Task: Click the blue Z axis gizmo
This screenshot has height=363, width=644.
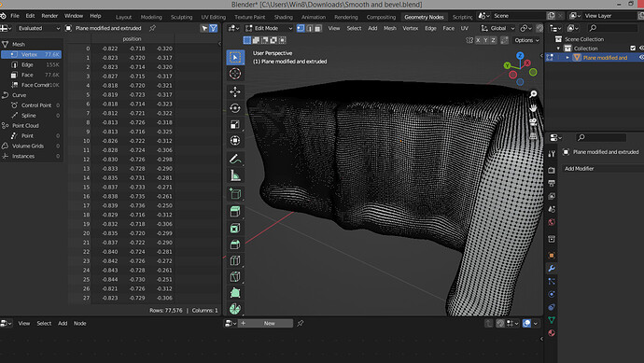Action: pyautogui.click(x=520, y=55)
